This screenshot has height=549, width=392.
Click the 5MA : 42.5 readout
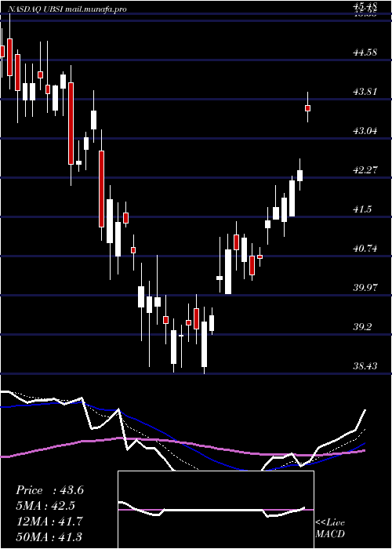(45, 506)
